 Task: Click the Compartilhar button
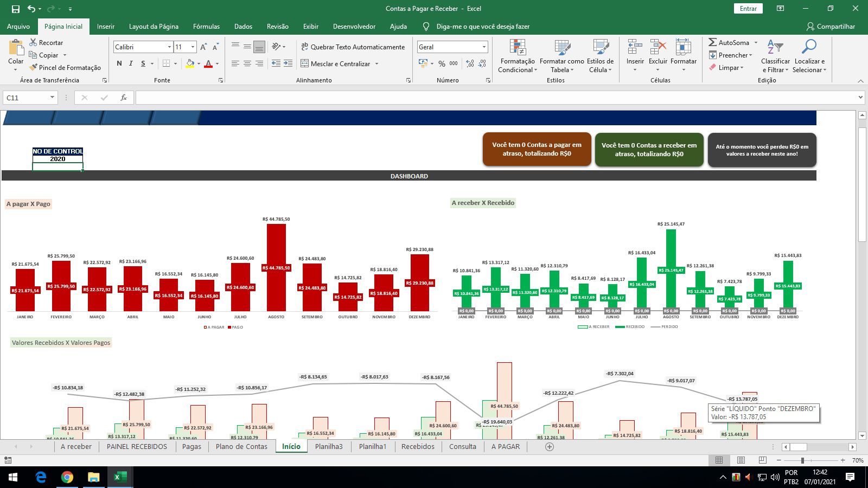click(x=831, y=26)
